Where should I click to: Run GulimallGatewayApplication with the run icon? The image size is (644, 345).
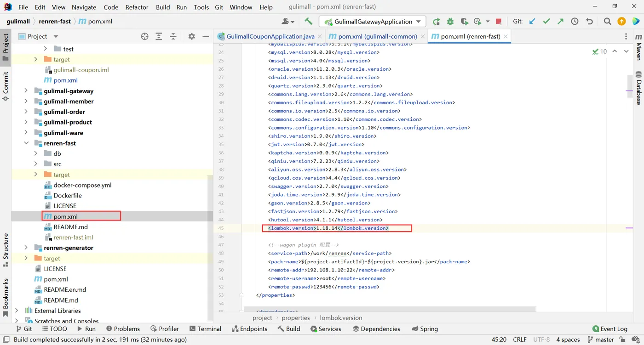click(x=436, y=22)
